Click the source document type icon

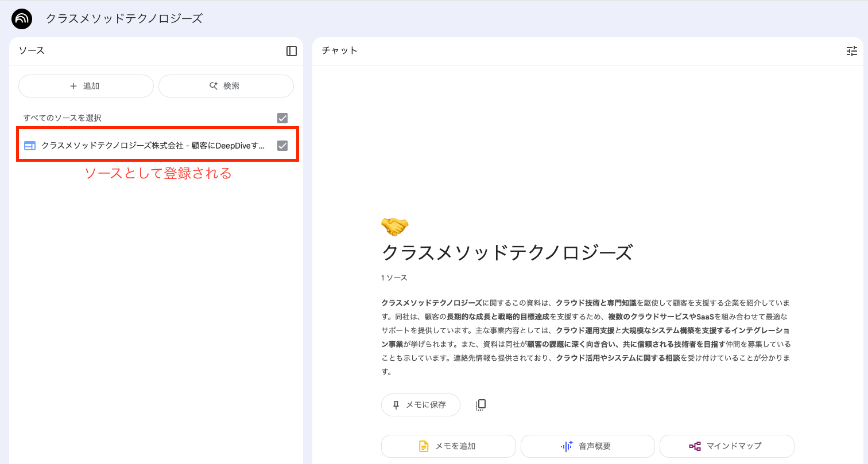(30, 146)
